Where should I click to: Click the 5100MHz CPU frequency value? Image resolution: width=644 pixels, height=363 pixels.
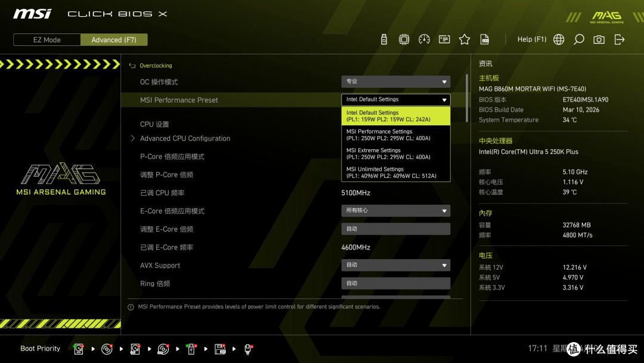pyautogui.click(x=355, y=193)
